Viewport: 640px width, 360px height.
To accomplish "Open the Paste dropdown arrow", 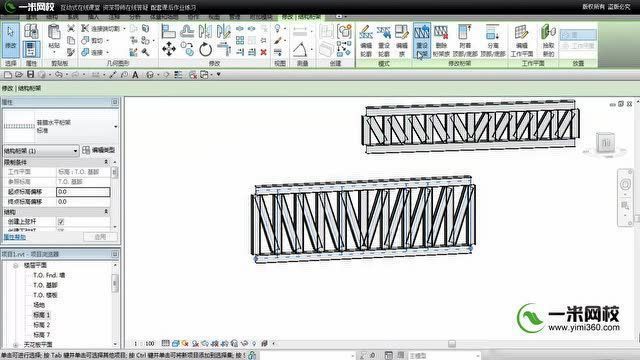I will [54, 53].
